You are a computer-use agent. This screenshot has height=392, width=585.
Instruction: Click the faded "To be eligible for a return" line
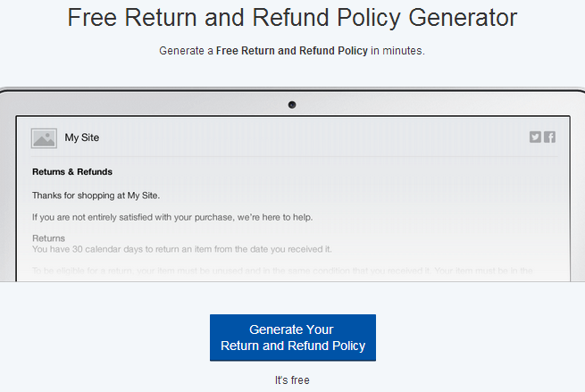282,271
